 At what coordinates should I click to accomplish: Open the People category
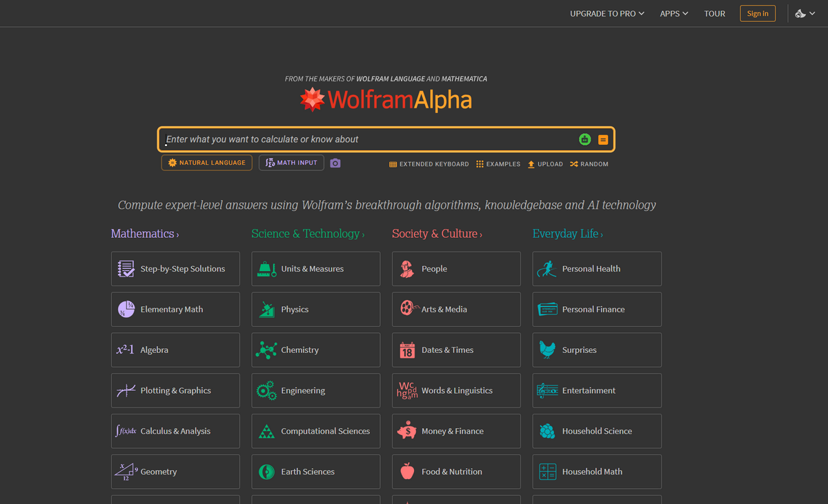[457, 269]
